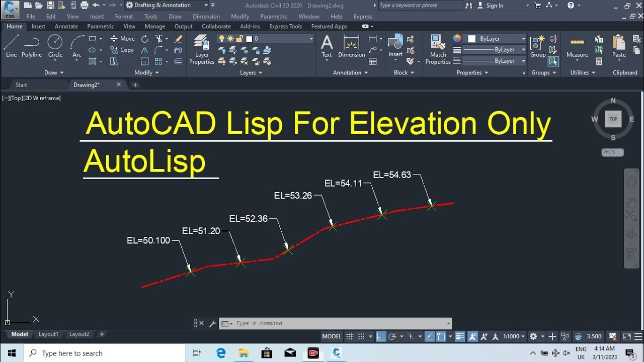Toggle Polar tracking in status bar
This screenshot has width=644, height=362.
point(393,336)
